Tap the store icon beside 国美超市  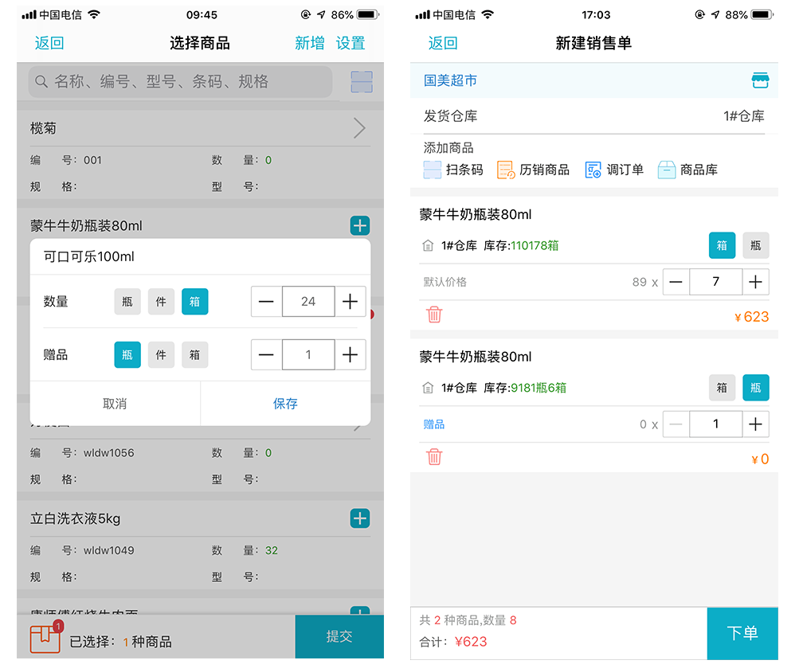(760, 80)
